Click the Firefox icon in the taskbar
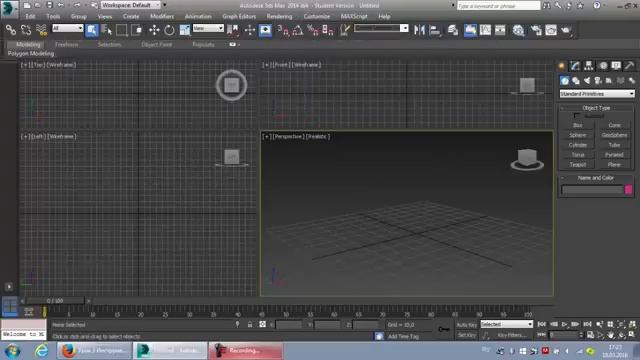Viewport: 640px width, 360px height. point(69,351)
